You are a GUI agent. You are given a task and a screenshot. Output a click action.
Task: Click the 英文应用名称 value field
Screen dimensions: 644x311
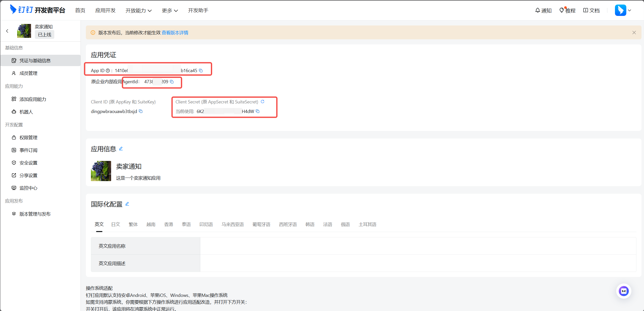coord(418,246)
